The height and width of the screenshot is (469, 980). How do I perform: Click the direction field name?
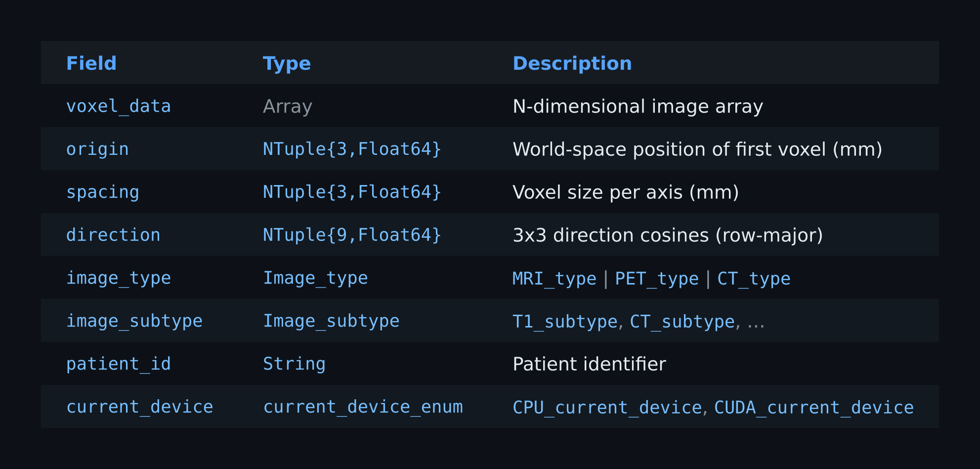[x=113, y=235]
